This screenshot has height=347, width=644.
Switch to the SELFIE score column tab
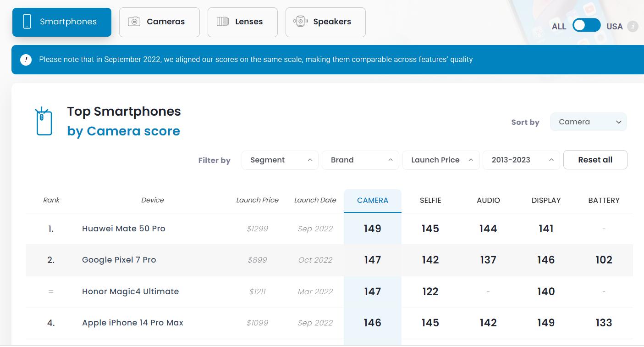[430, 201]
